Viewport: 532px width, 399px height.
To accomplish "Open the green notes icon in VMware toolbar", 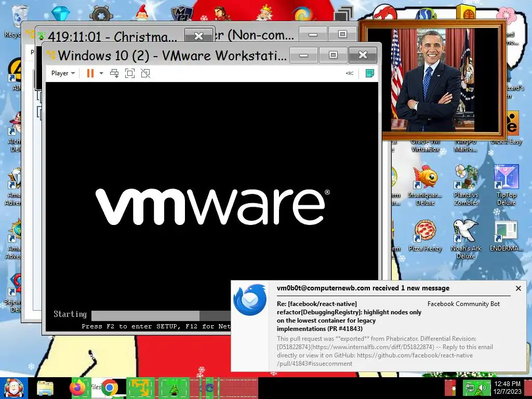I will click(370, 73).
